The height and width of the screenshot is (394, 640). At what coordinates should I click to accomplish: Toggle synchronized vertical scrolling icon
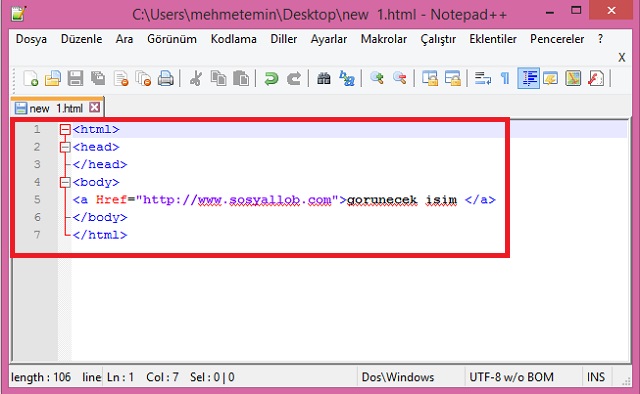(x=430, y=78)
